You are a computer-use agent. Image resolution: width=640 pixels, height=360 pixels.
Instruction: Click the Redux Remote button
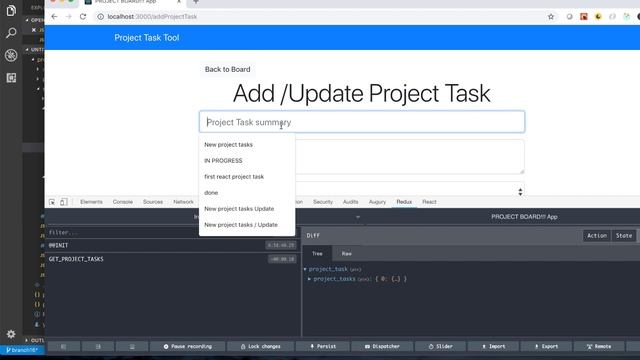(x=599, y=346)
